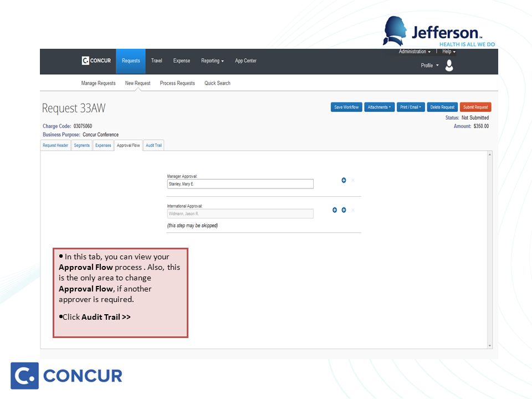Screen dimensions: 532x399
Task: Switch to the Expenses tab
Action: [x=103, y=145]
